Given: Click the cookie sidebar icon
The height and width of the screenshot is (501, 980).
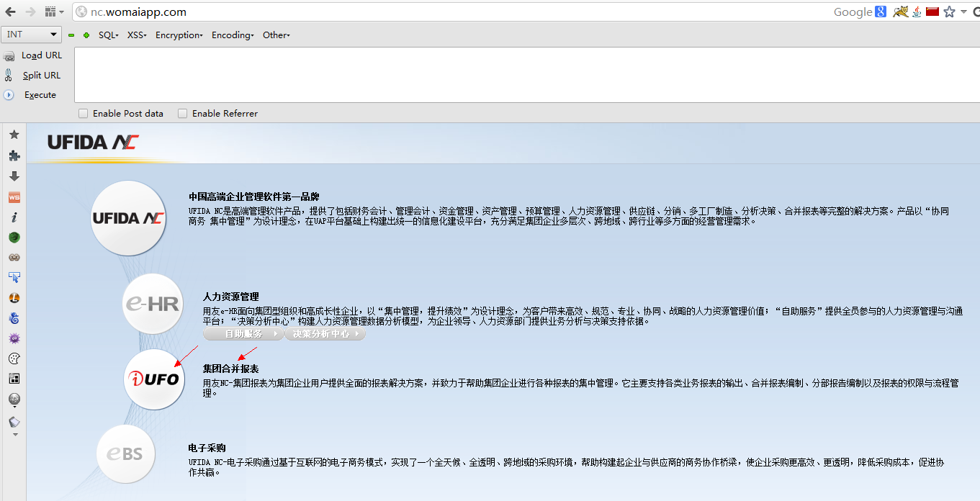Looking at the screenshot, I should (x=14, y=358).
